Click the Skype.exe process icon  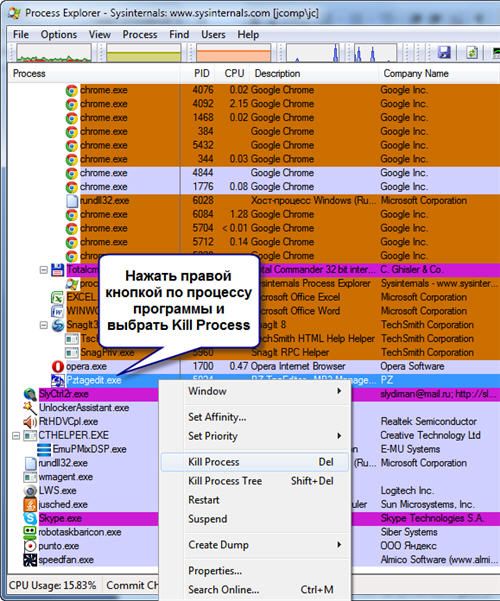(x=30, y=518)
